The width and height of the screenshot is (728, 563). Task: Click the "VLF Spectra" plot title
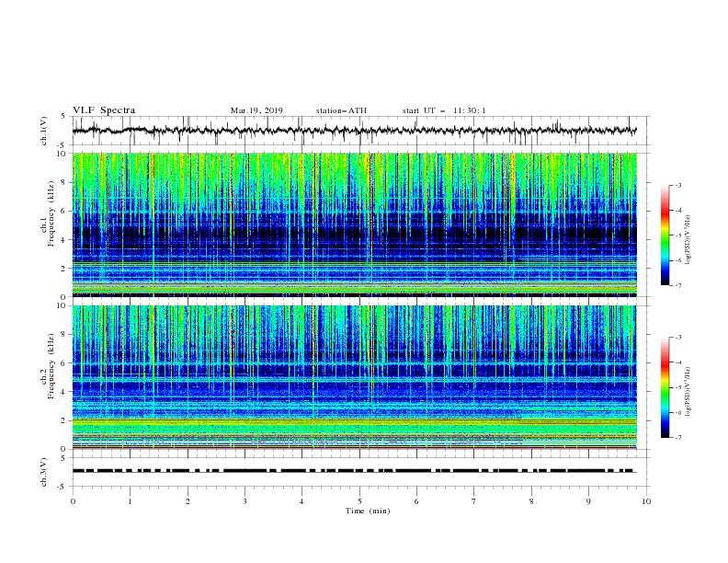pos(104,110)
